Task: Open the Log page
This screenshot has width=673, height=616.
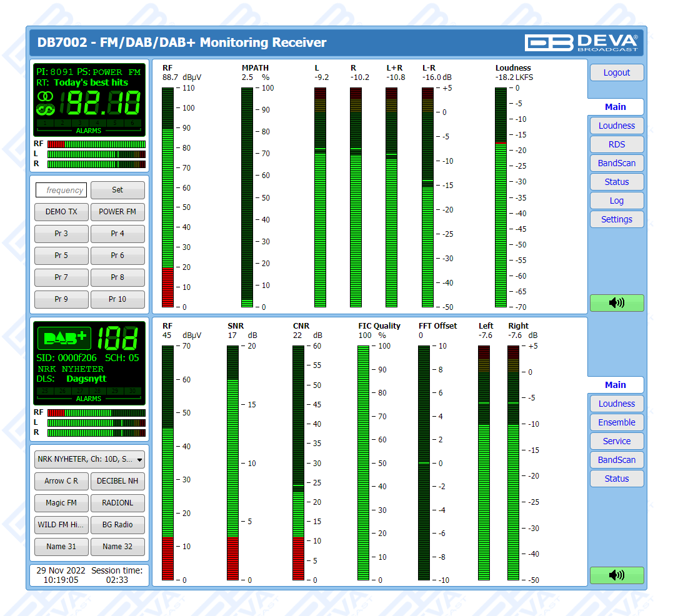Action: [616, 201]
